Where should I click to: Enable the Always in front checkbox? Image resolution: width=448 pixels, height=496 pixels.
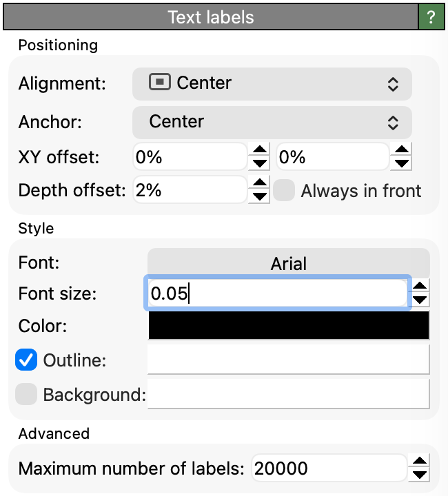click(284, 190)
